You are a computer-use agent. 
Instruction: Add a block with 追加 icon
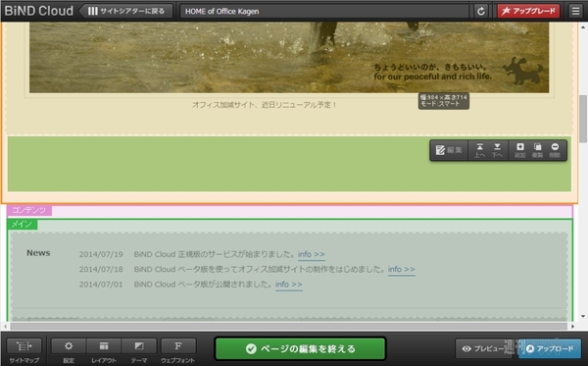(519, 150)
